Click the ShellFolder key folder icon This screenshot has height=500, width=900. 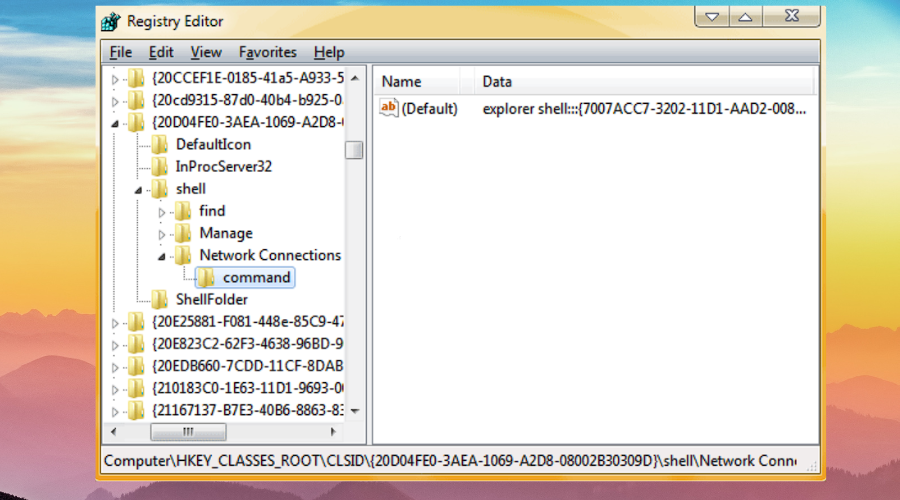point(158,299)
